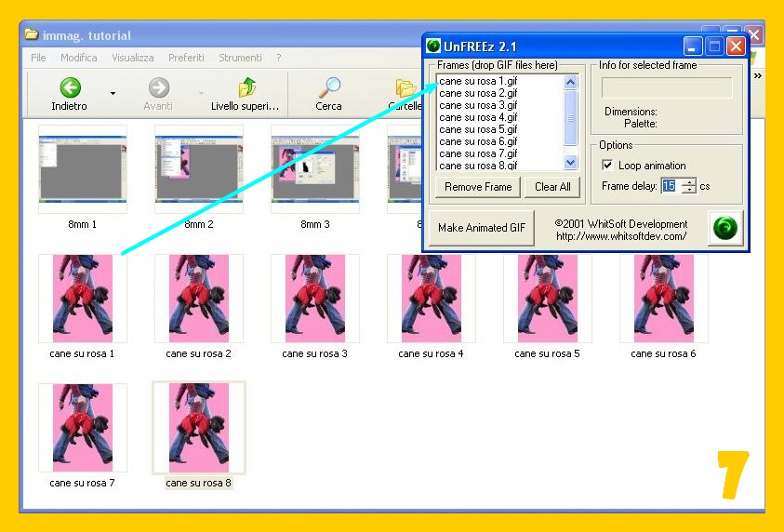
Task: Toggle the Loop animation checkbox
Action: tap(608, 166)
